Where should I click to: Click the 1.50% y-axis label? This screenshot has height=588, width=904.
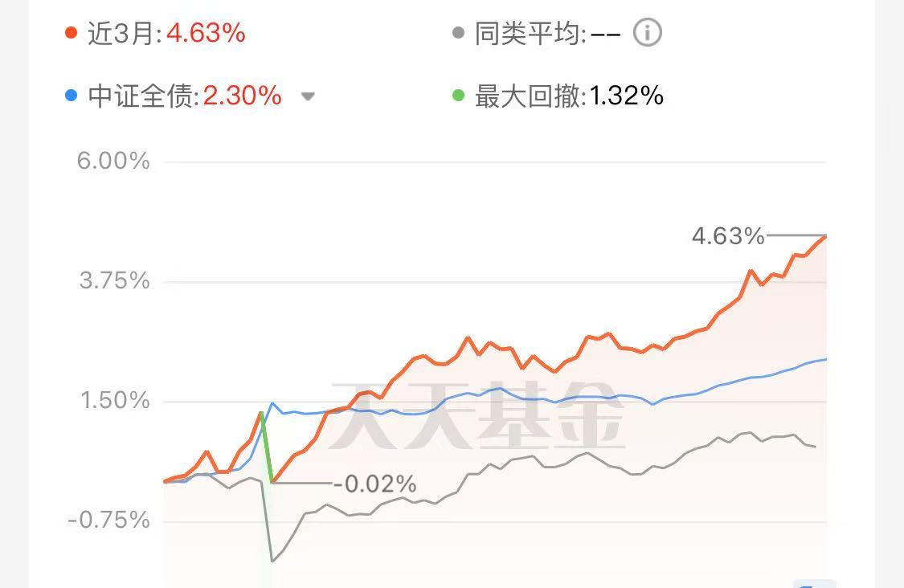tap(115, 401)
